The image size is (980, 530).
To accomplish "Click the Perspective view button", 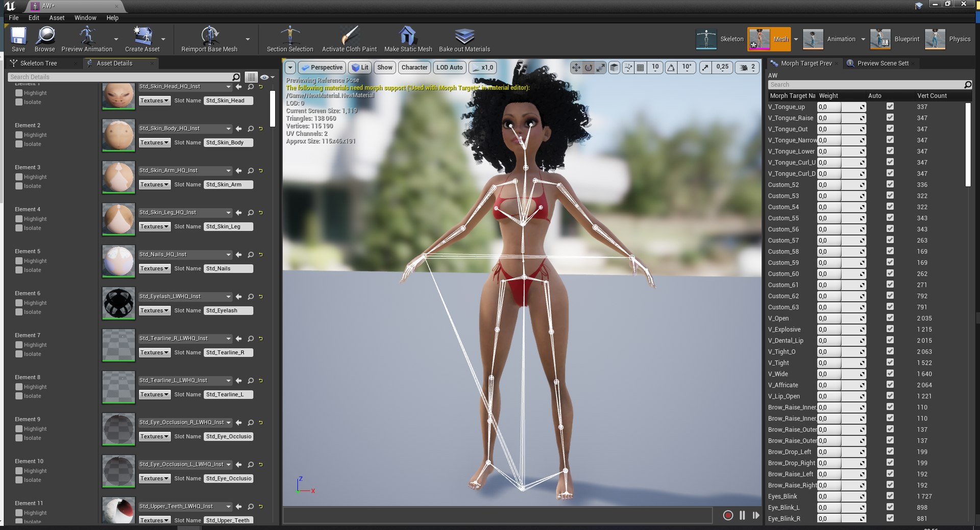I will (322, 67).
